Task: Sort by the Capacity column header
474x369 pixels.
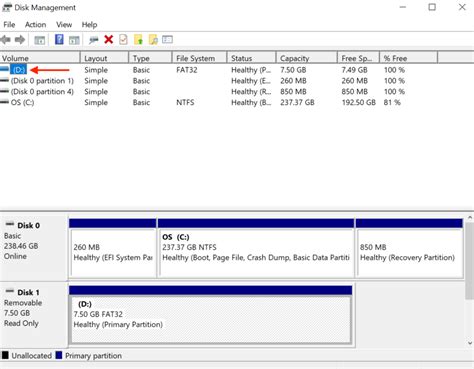Action: (307, 58)
